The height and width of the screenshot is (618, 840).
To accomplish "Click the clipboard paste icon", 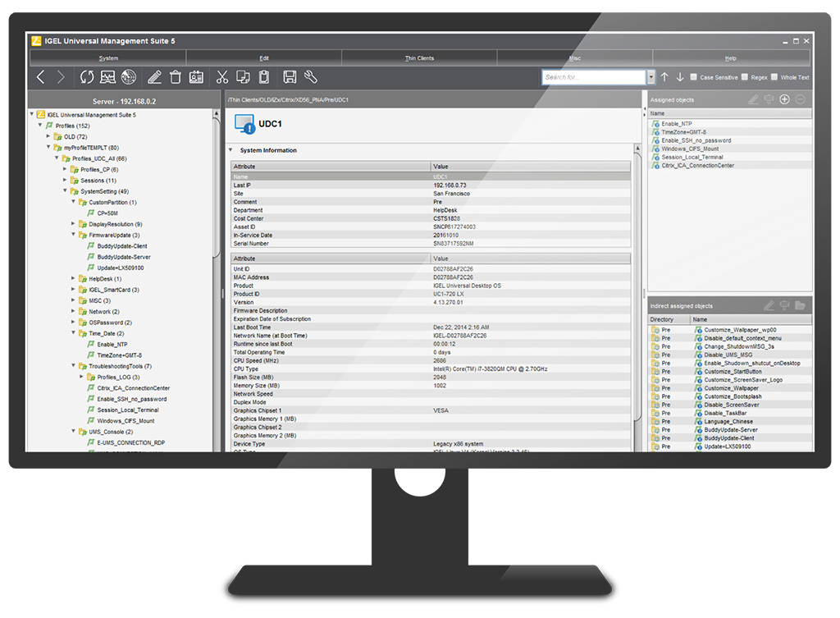I will pyautogui.click(x=263, y=77).
